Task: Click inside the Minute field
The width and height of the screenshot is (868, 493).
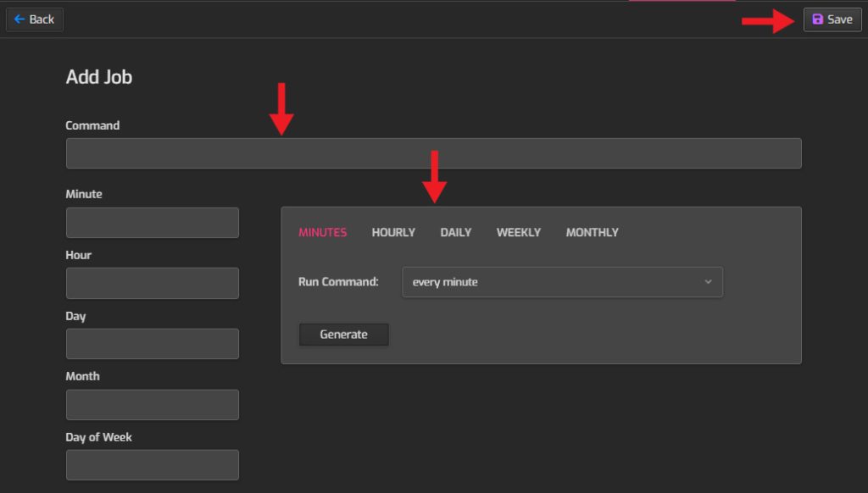Action: 152,222
